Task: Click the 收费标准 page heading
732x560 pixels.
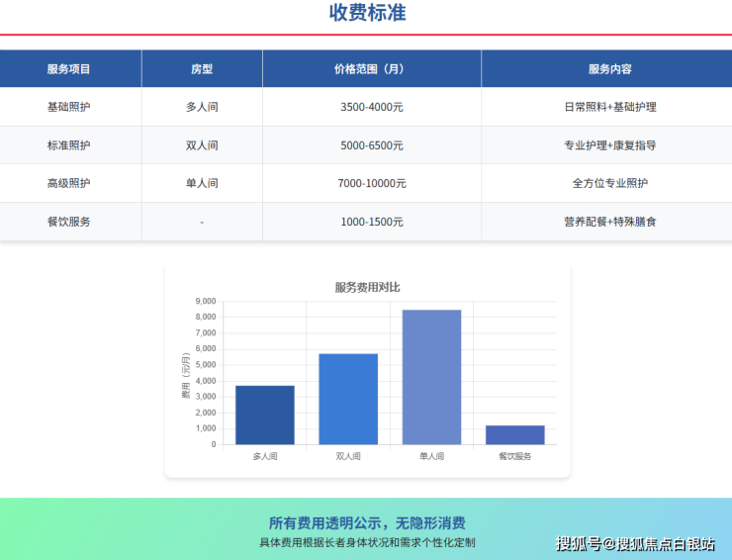Action: click(x=367, y=14)
